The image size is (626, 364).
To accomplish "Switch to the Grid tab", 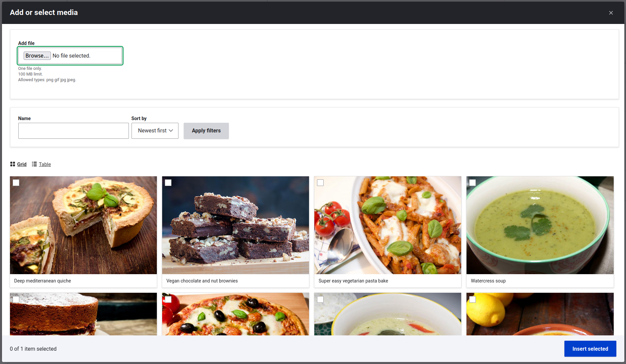I will [22, 164].
